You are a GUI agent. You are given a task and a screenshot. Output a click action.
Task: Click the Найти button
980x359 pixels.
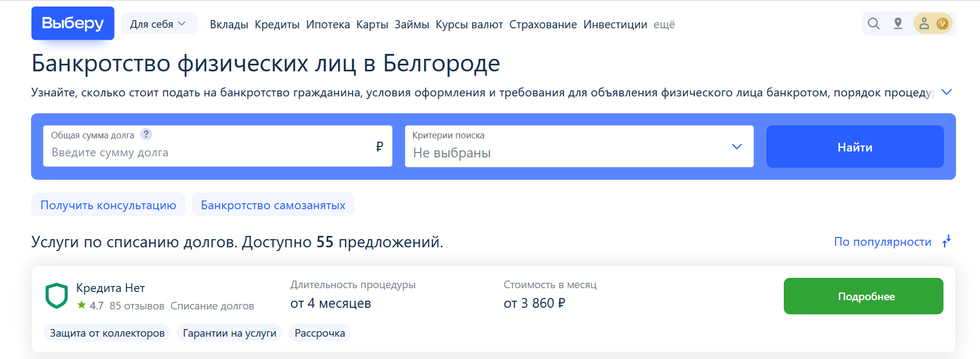click(x=855, y=147)
